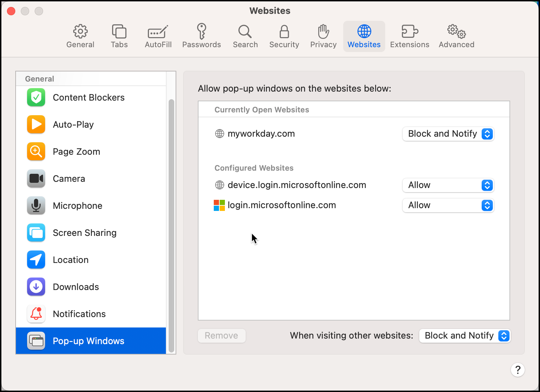Screen dimensions: 540x392
Task: Click the Notifications bell icon
Action: tap(36, 314)
